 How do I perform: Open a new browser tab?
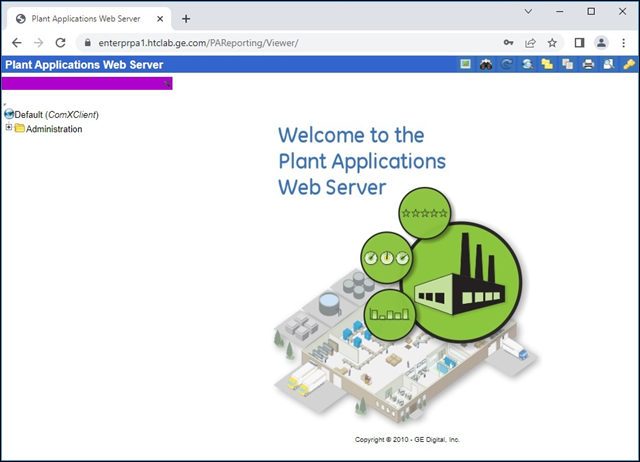click(186, 19)
